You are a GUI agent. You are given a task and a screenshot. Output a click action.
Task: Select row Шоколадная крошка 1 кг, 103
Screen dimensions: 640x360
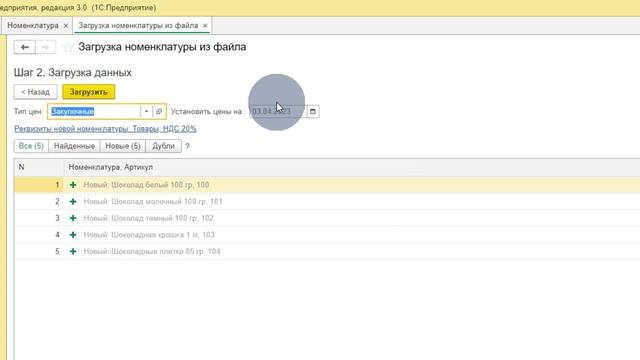[x=327, y=235]
